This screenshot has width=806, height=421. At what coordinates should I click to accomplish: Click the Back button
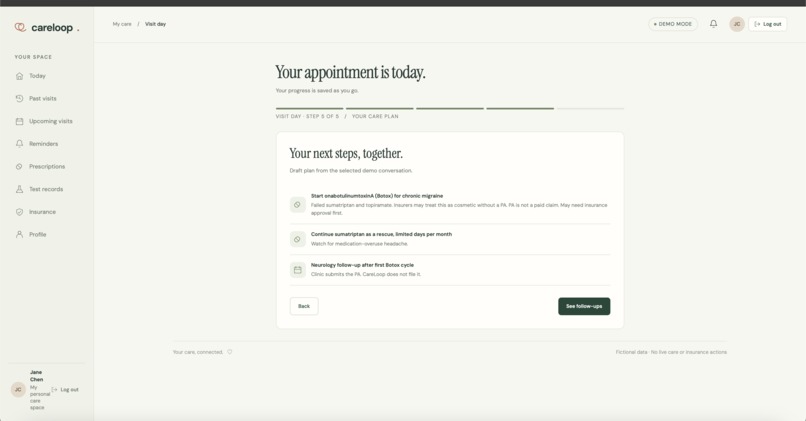[x=304, y=306]
